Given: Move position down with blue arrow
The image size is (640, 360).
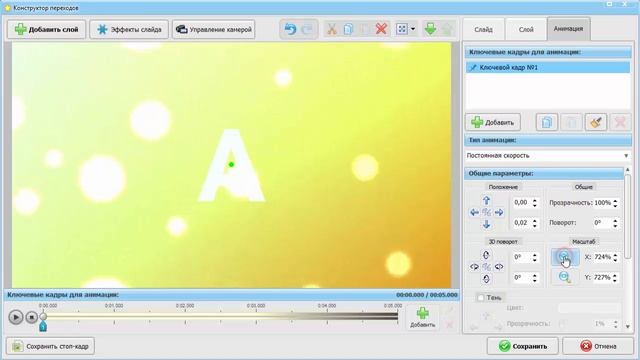Looking at the screenshot, I should coord(487,224).
